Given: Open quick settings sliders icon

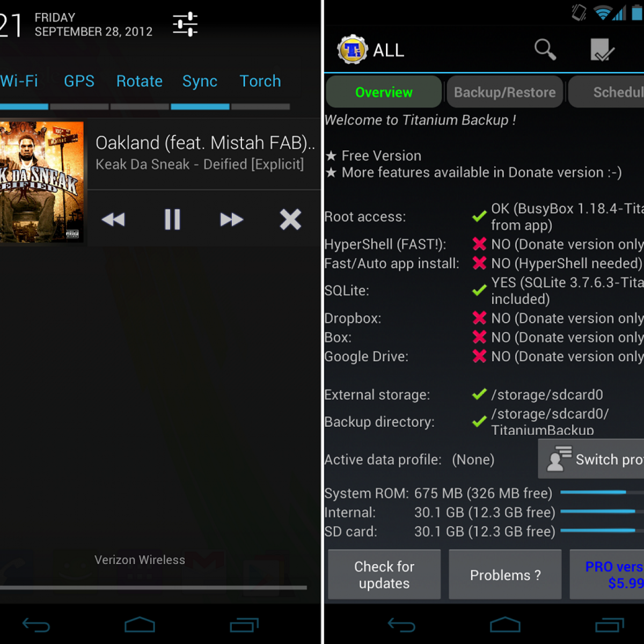Looking at the screenshot, I should 185,25.
